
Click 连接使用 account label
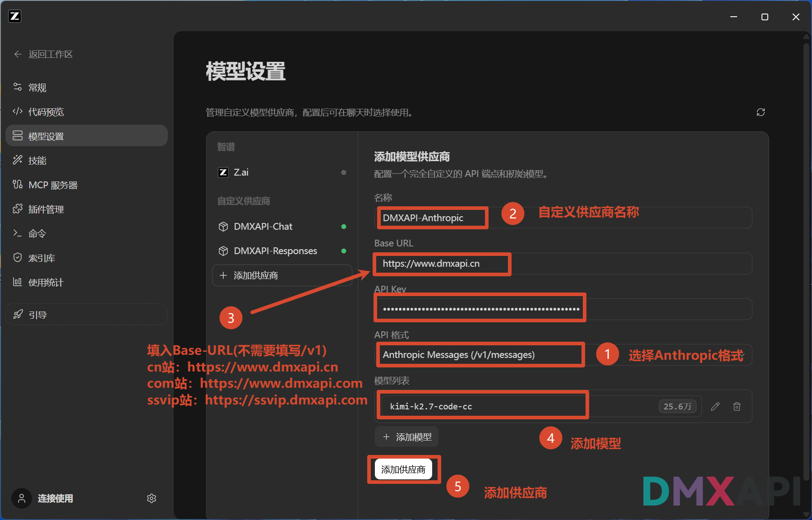coord(55,498)
